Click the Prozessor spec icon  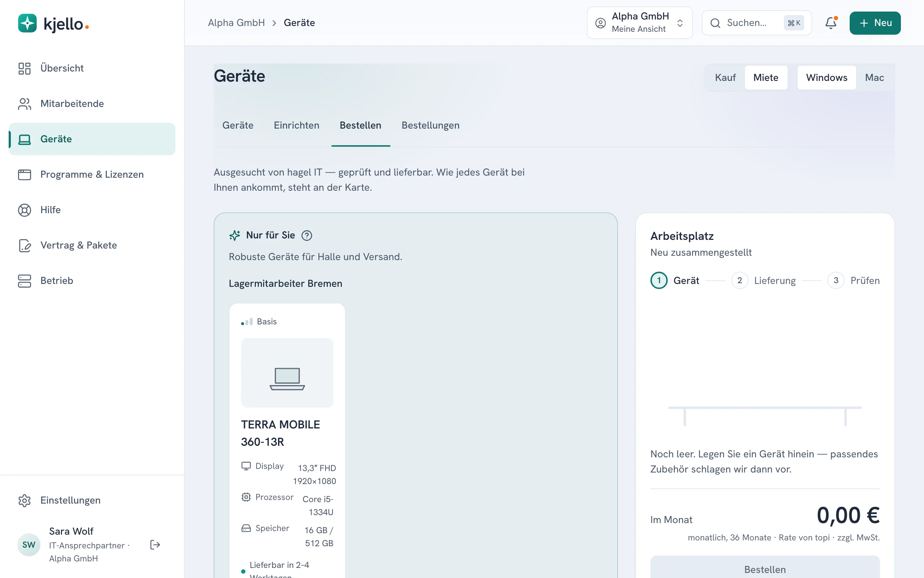click(x=246, y=497)
